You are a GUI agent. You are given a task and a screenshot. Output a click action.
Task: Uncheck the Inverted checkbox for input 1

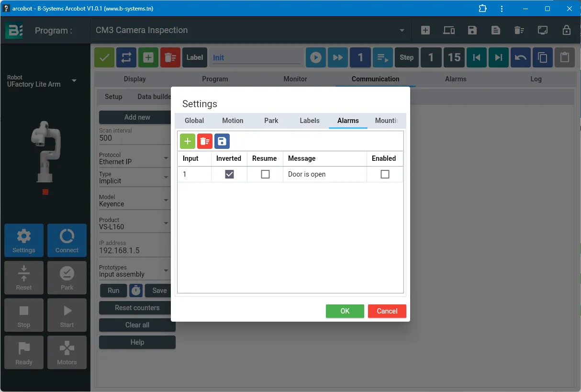(x=229, y=174)
